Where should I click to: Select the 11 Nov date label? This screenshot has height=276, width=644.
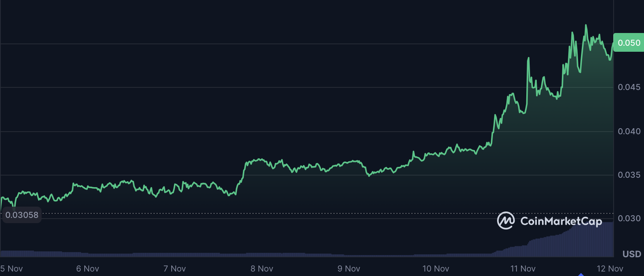pos(523,268)
